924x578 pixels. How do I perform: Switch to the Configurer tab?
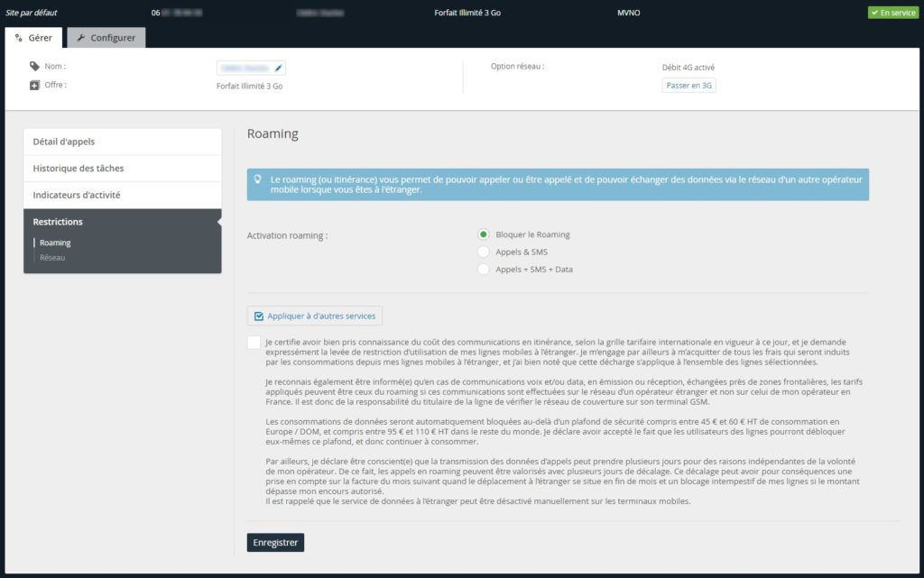tap(106, 38)
